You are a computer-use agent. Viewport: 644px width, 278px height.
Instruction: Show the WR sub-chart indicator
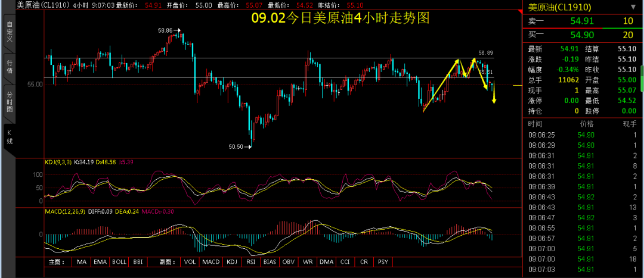pyautogui.click(x=308, y=261)
